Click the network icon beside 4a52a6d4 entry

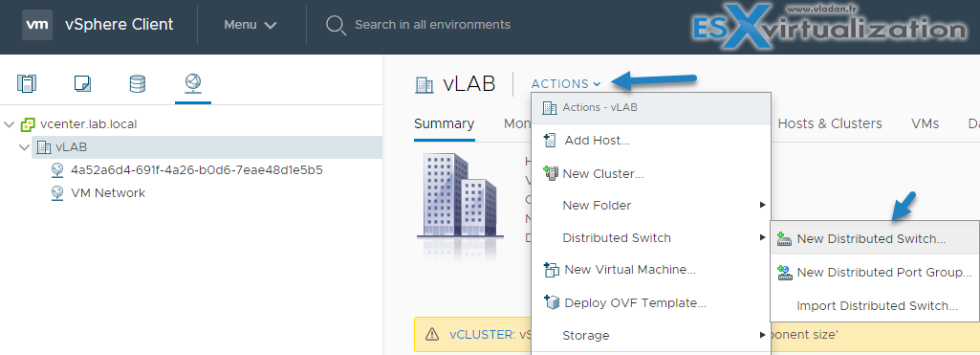click(57, 170)
